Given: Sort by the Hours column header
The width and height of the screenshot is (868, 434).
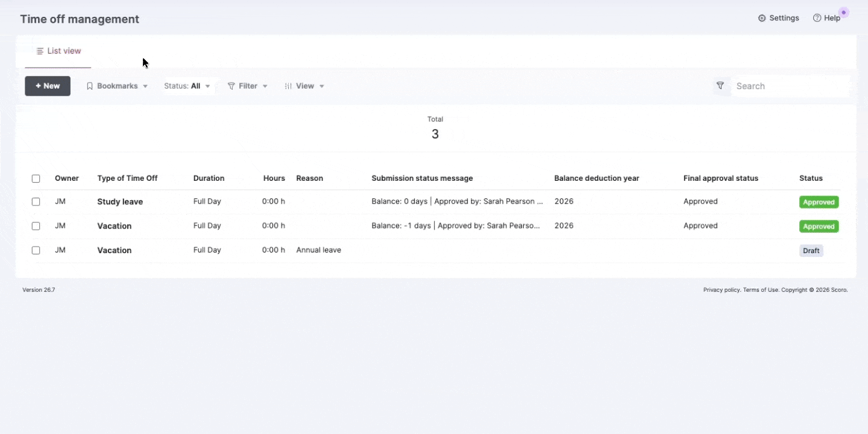Looking at the screenshot, I should (274, 178).
